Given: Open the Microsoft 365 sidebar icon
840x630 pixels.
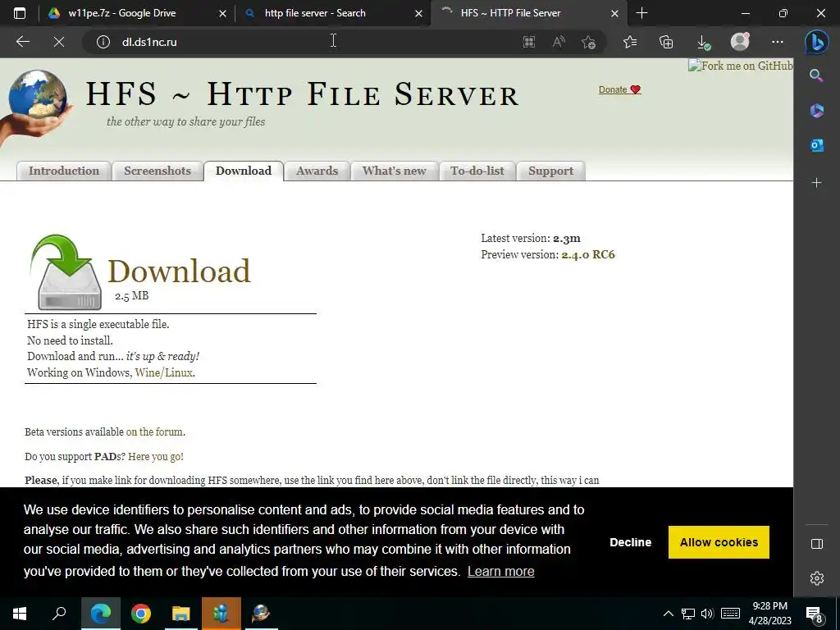Looking at the screenshot, I should pyautogui.click(x=816, y=111).
